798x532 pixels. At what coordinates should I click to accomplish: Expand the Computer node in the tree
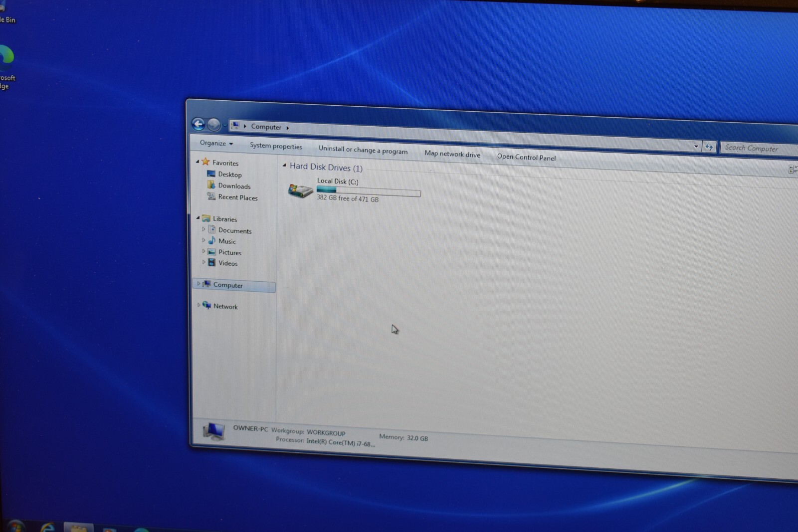coord(199,284)
